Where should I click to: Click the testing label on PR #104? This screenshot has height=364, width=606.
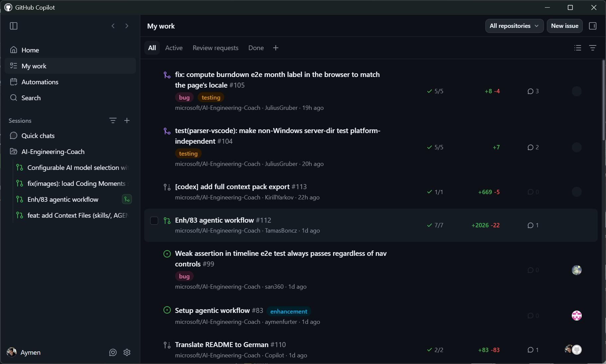(x=188, y=153)
